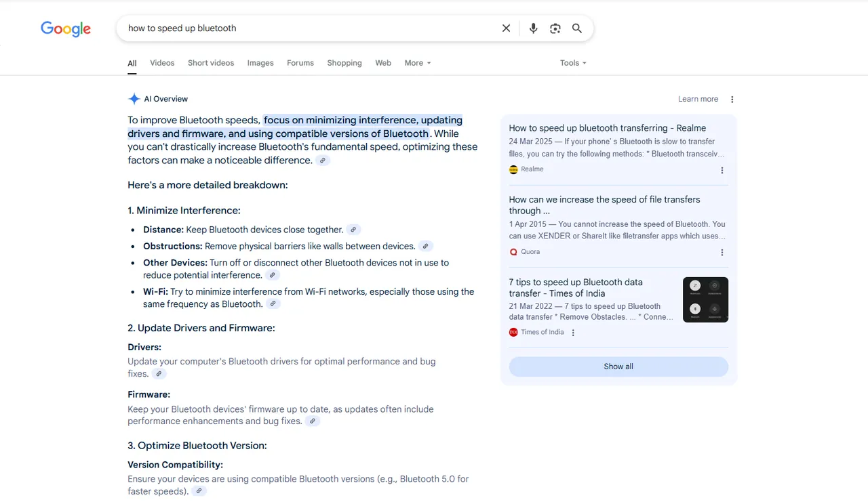Viewport: 868px width, 502px height.
Task: Clear the search box with X icon
Action: click(506, 28)
